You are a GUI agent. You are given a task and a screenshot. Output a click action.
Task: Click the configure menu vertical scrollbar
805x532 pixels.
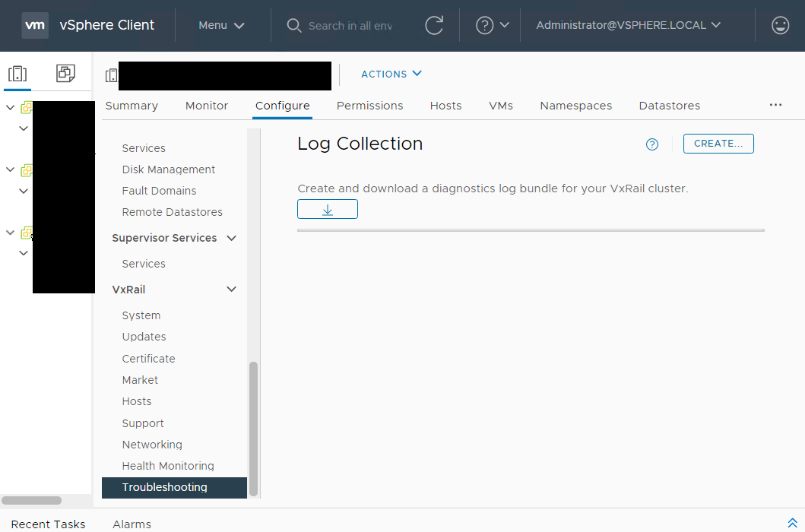(253, 429)
